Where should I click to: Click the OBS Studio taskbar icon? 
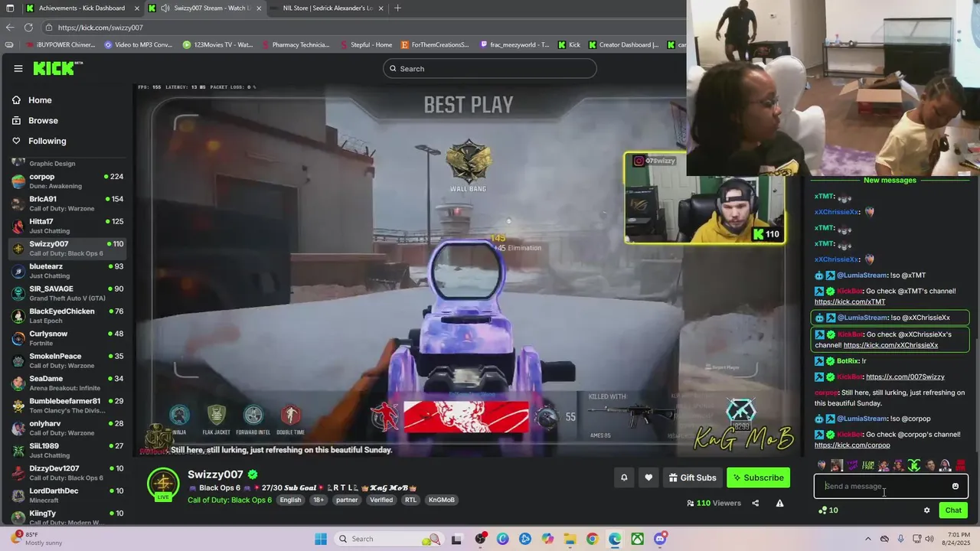point(480,539)
